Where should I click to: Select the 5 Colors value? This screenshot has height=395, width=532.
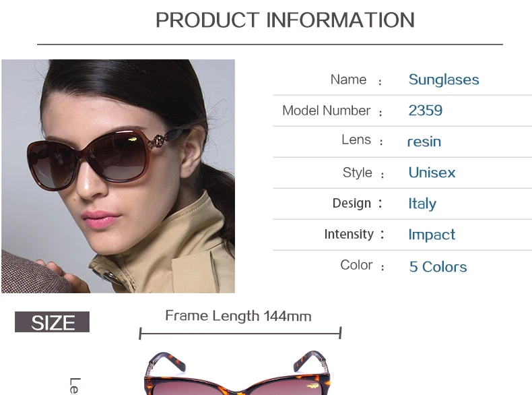coord(438,267)
